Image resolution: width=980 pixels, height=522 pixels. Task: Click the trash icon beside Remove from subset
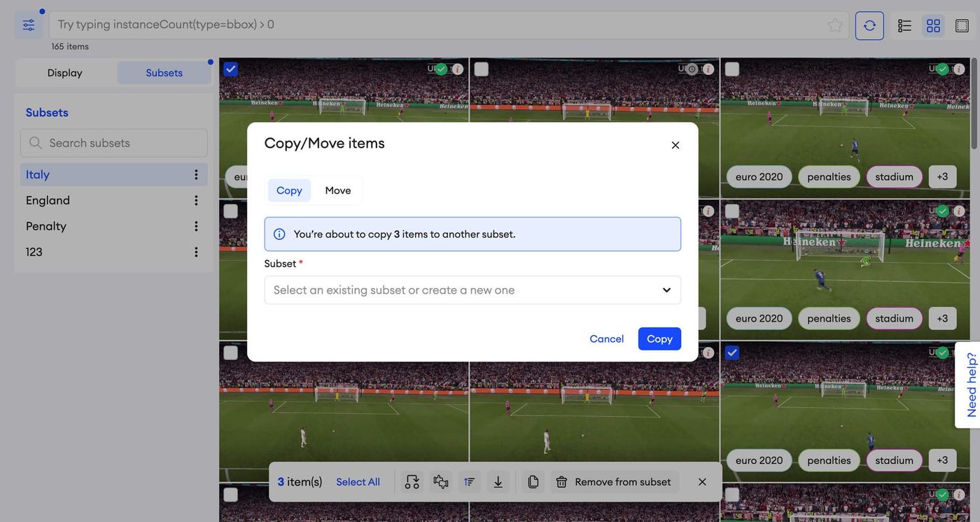(561, 482)
